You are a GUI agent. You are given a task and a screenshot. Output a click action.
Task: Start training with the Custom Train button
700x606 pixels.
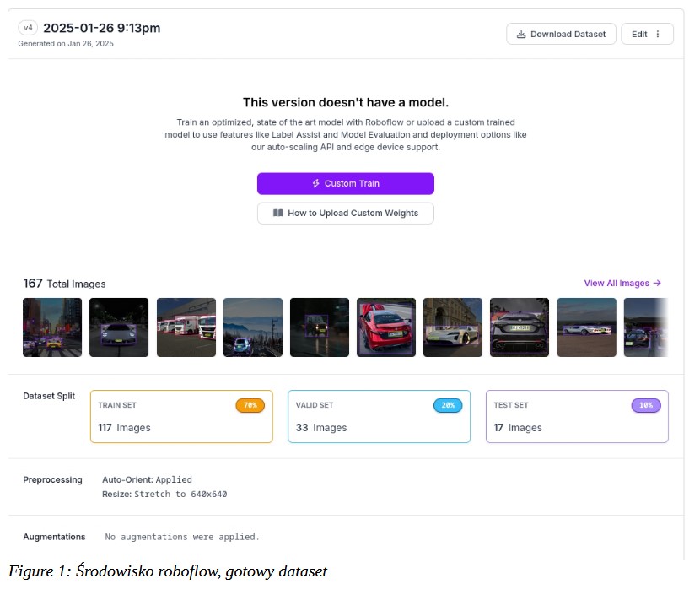[x=346, y=182]
